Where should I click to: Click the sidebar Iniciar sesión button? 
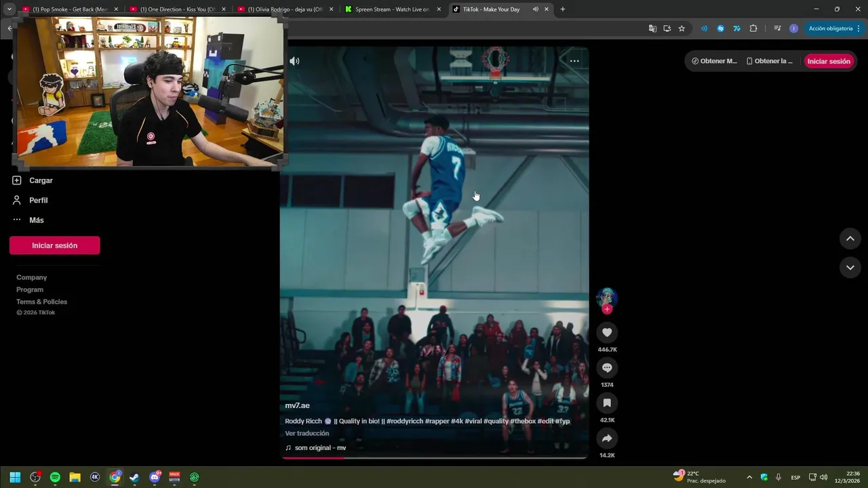[x=54, y=245]
